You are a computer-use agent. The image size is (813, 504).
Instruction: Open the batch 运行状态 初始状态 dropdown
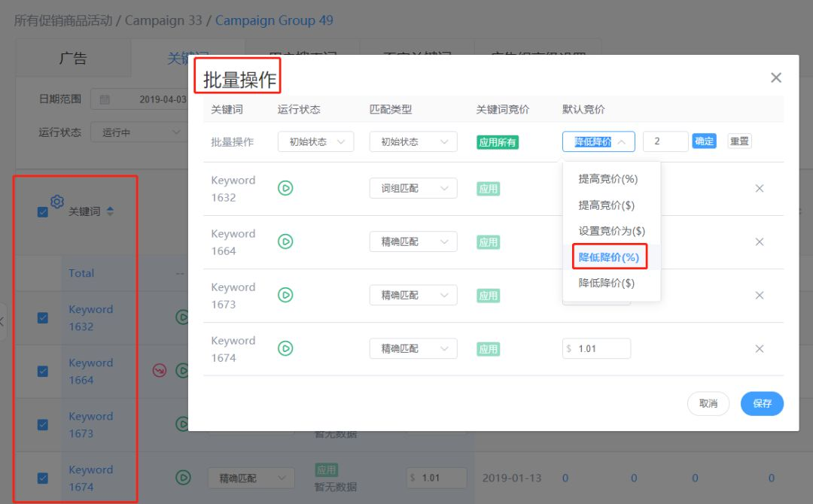coord(315,141)
